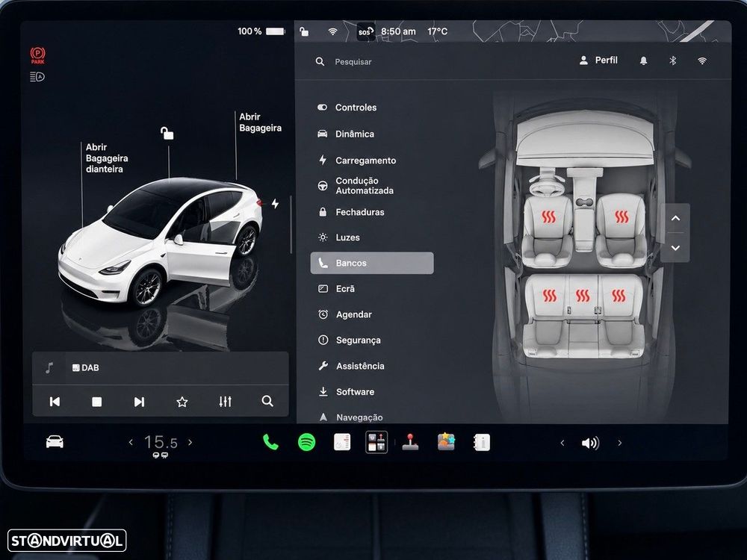Open car controls from bottom bar
The height and width of the screenshot is (560, 747).
(x=55, y=442)
